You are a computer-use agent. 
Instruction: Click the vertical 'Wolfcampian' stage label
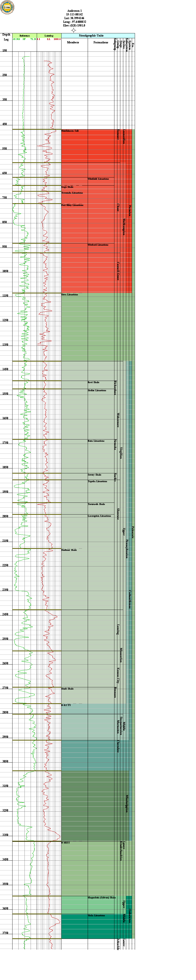[x=124, y=227]
